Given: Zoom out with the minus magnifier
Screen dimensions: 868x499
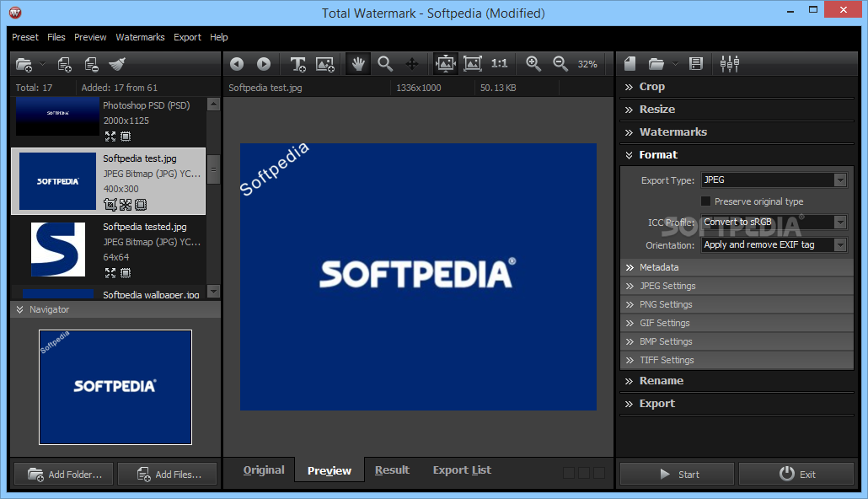Looking at the screenshot, I should click(560, 64).
